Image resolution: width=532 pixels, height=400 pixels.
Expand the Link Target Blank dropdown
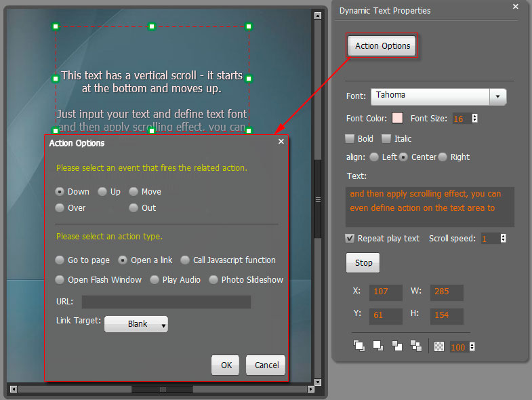click(x=136, y=324)
